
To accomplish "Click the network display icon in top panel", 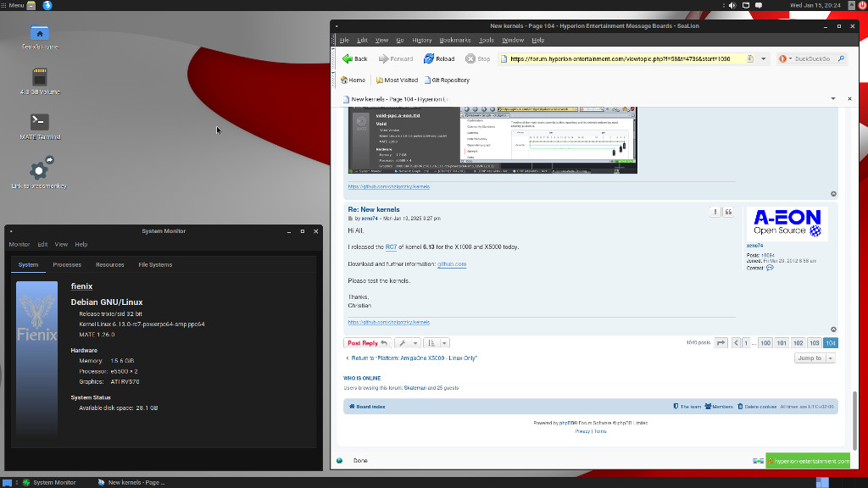I will pos(746,5).
